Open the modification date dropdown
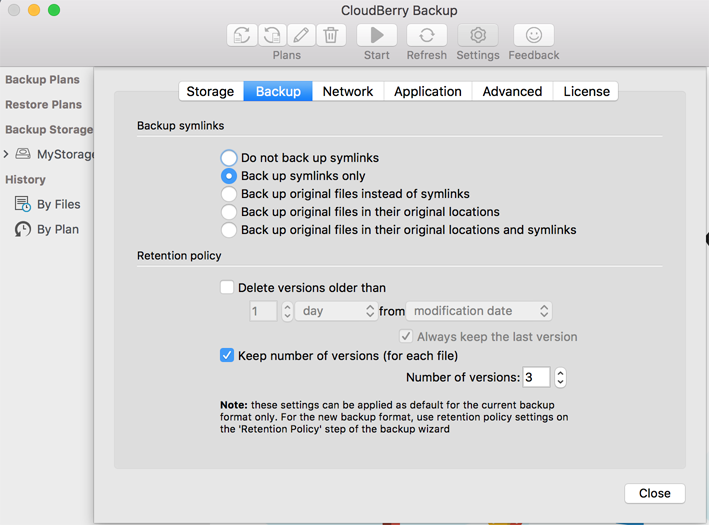The image size is (709, 525). pos(479,311)
